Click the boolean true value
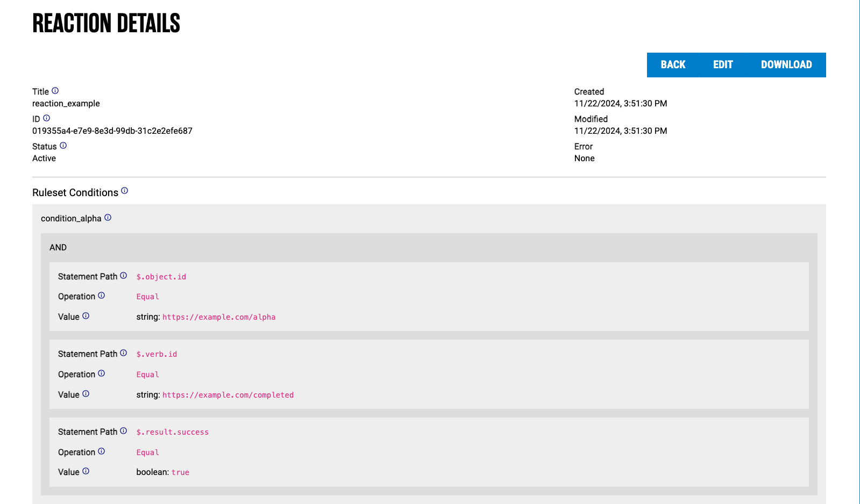This screenshot has width=860, height=504. [x=180, y=472]
